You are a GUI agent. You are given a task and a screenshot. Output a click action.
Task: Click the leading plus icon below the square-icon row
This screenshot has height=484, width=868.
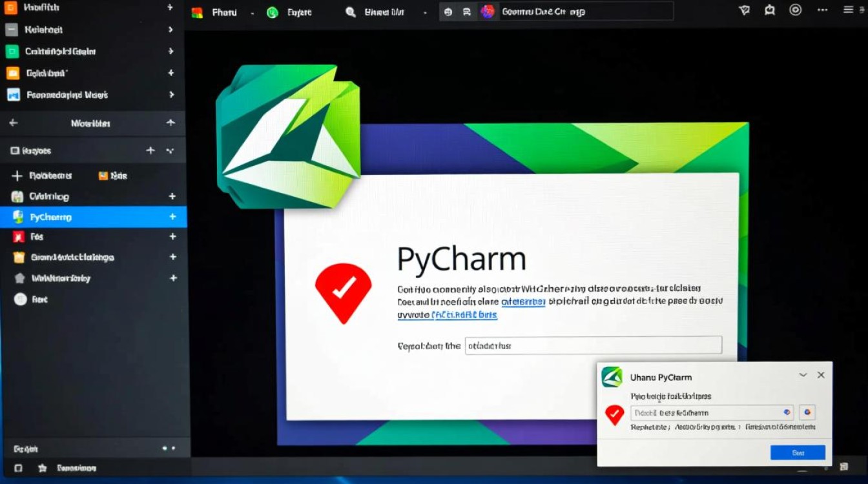[17, 176]
